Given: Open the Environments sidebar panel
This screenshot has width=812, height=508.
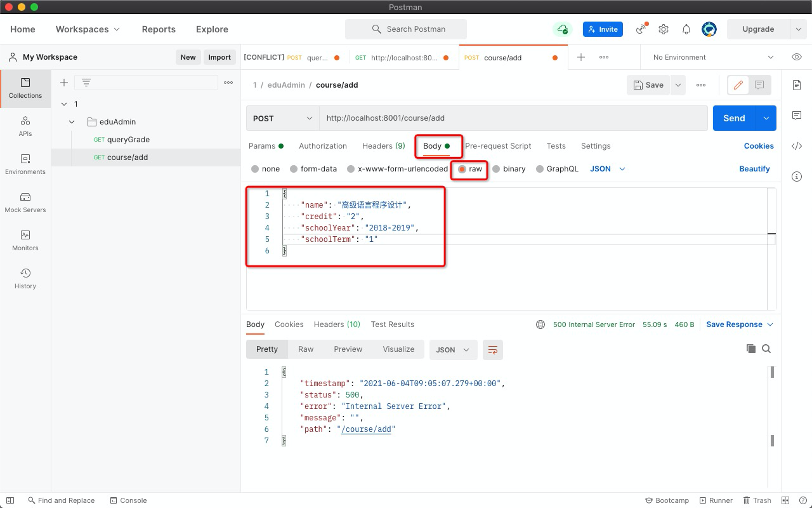Looking at the screenshot, I should tap(25, 164).
